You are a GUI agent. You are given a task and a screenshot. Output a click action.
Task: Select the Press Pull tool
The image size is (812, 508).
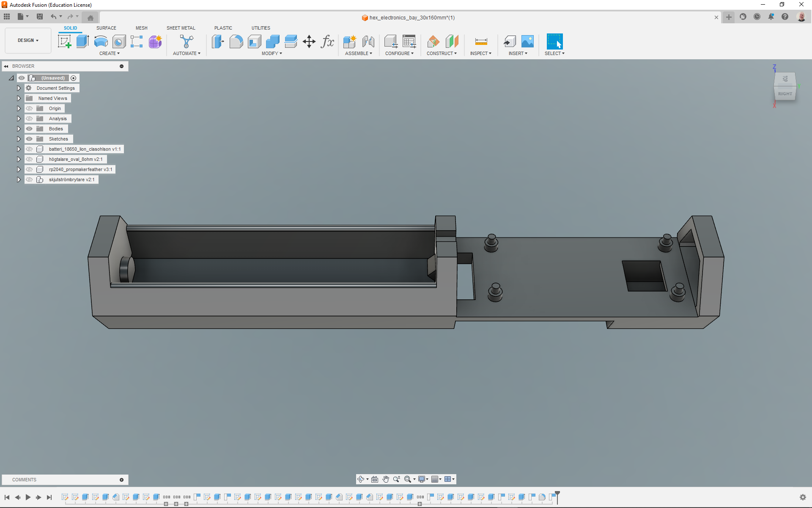coord(218,41)
